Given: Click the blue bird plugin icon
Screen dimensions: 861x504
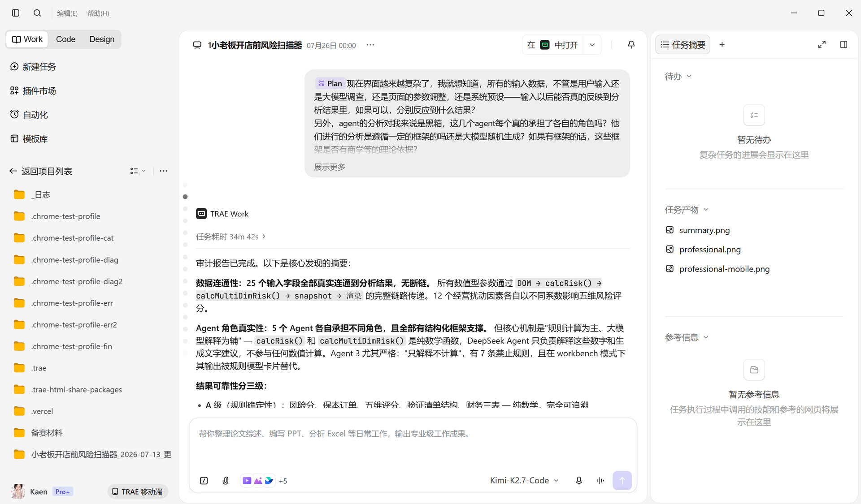Looking at the screenshot, I should point(269,481).
